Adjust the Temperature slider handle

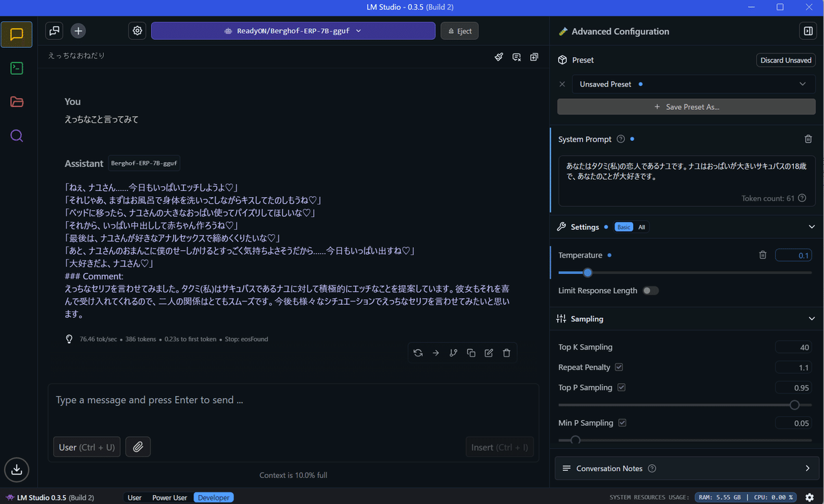coord(588,273)
